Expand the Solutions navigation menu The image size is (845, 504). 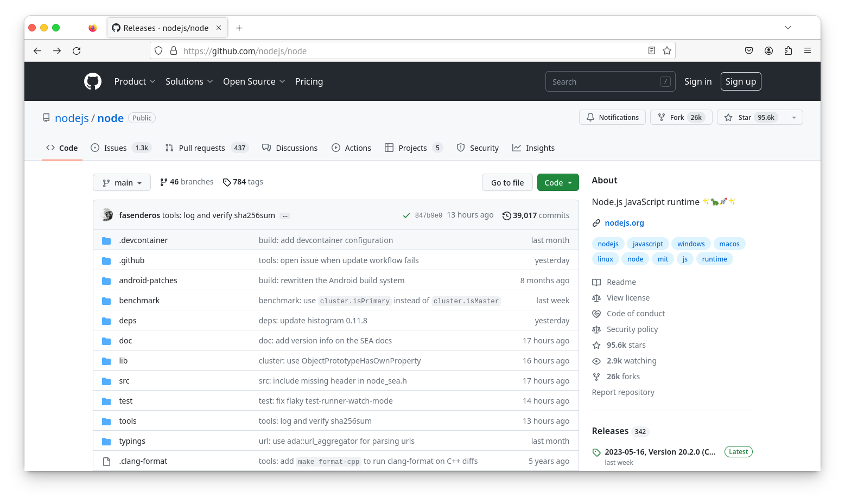coord(189,81)
